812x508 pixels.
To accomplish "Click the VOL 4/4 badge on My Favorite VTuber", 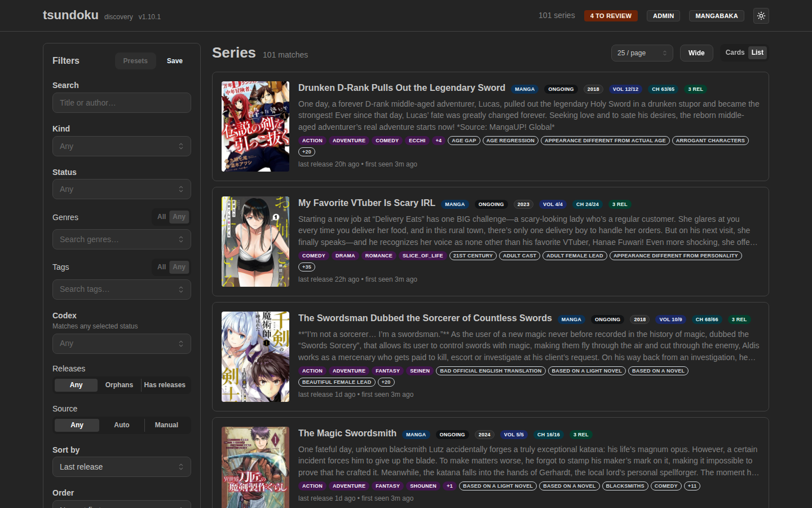I will point(553,204).
